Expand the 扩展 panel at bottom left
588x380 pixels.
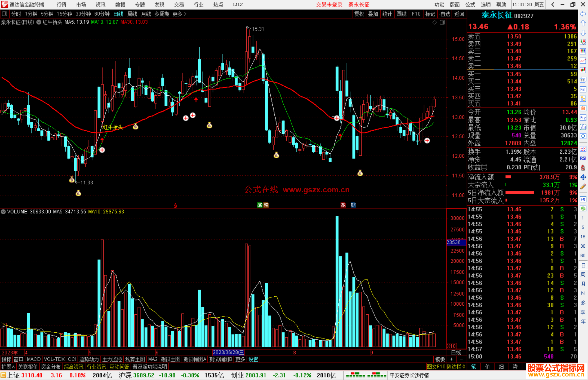(8, 367)
